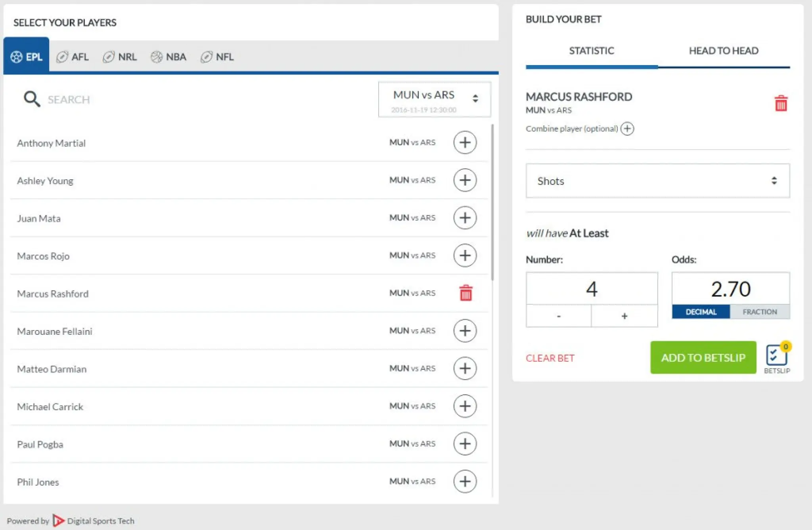
Task: Click CLEAR BET link
Action: (550, 358)
